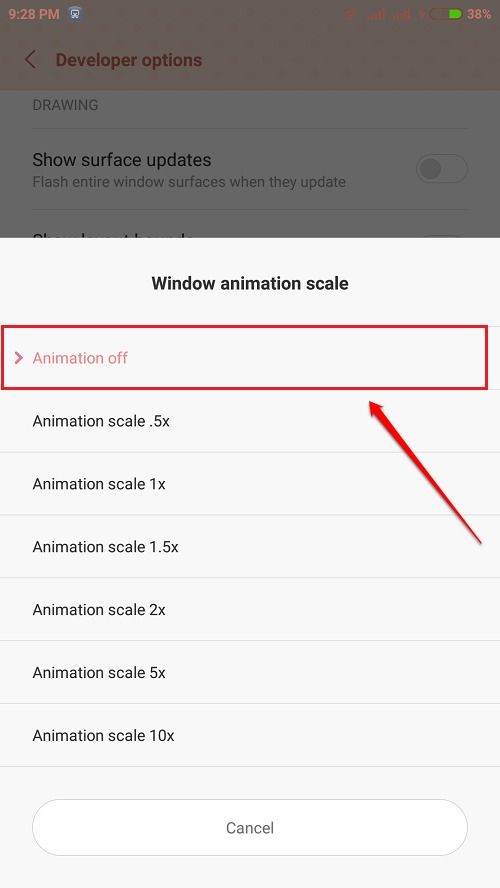The image size is (500, 888).
Task: Tap the Cancel button
Action: 250,827
